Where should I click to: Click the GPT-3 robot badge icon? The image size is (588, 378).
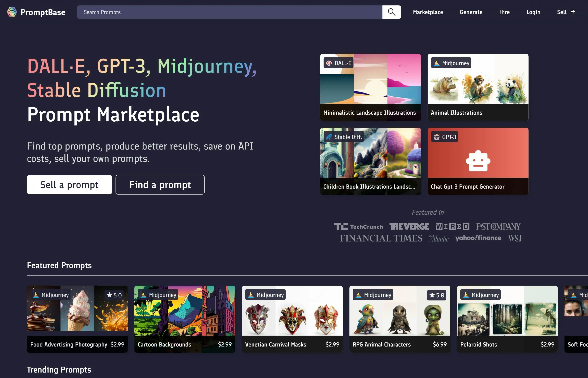[436, 137]
